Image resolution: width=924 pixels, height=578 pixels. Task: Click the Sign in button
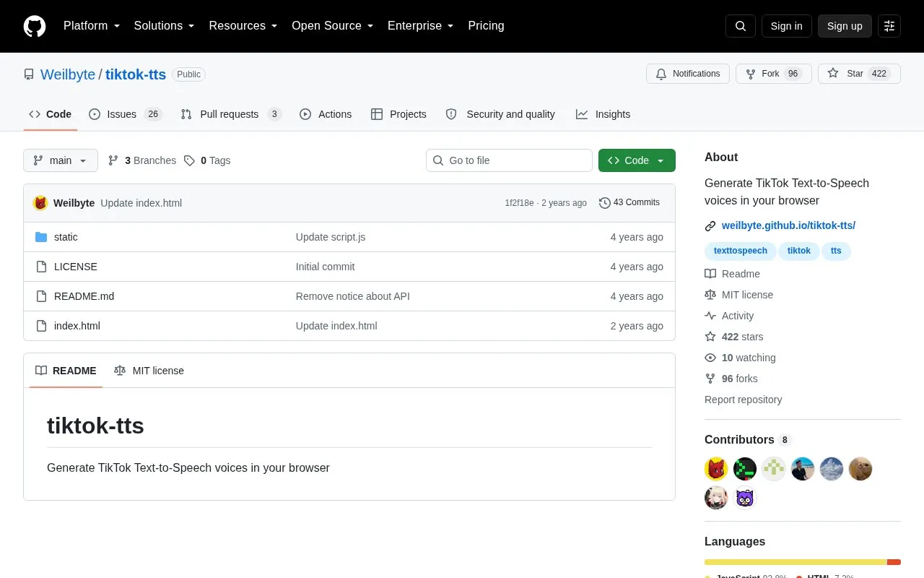click(x=787, y=26)
